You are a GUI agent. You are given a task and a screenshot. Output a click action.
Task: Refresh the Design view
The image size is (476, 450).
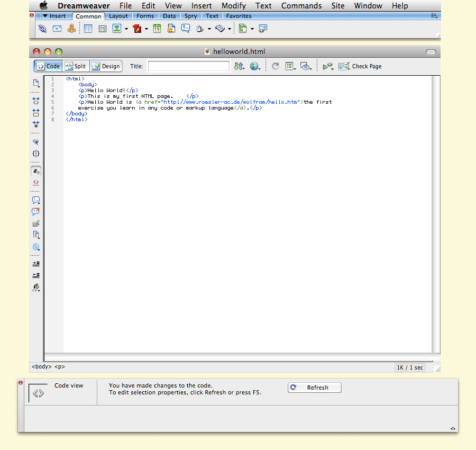(275, 66)
